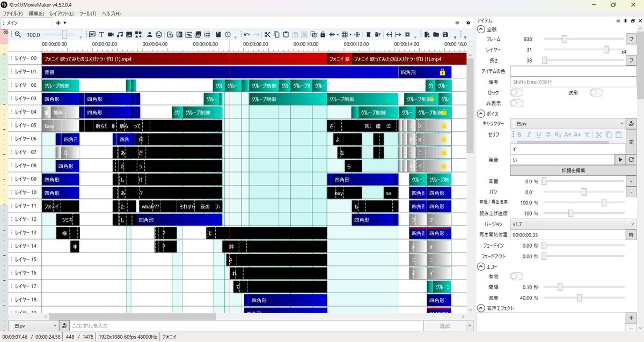Collapse the ボイス section

point(481,113)
